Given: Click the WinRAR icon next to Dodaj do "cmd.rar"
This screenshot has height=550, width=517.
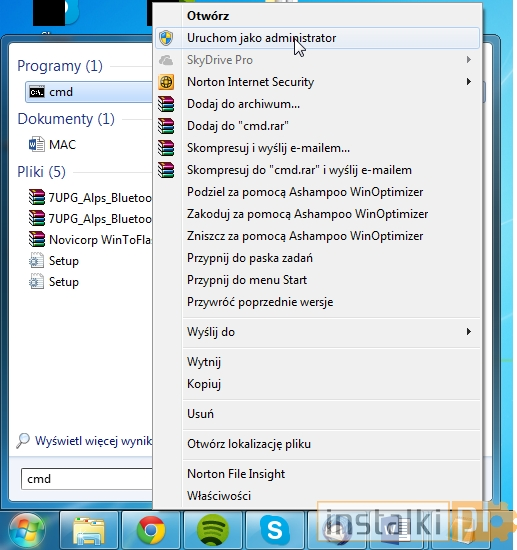Looking at the screenshot, I should (x=166, y=126).
